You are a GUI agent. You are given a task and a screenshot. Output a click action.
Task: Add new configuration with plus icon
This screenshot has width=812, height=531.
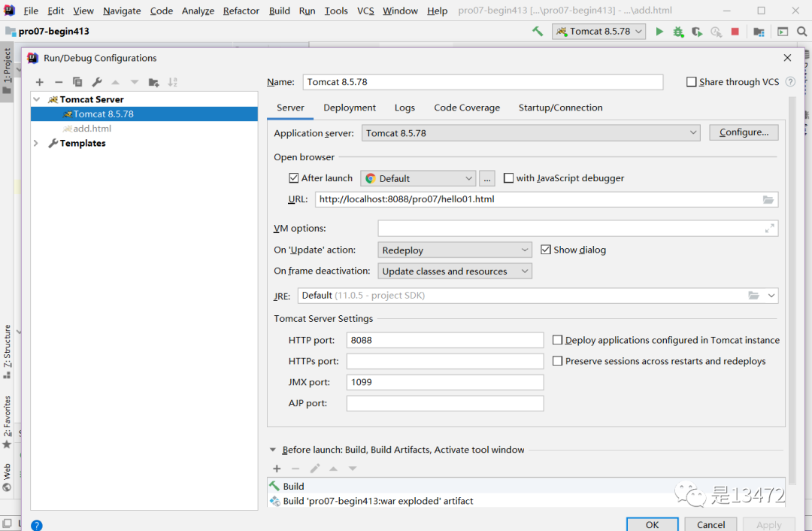[39, 82]
